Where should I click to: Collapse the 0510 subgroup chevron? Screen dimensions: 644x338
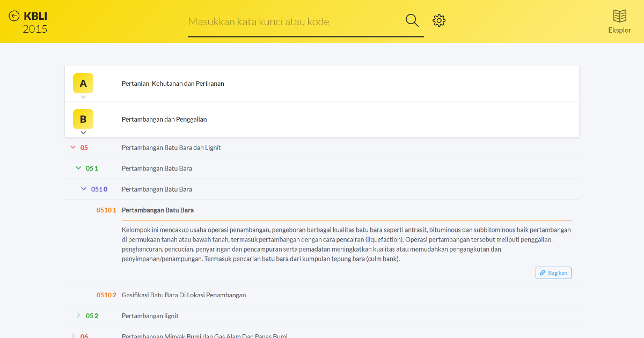click(x=84, y=188)
